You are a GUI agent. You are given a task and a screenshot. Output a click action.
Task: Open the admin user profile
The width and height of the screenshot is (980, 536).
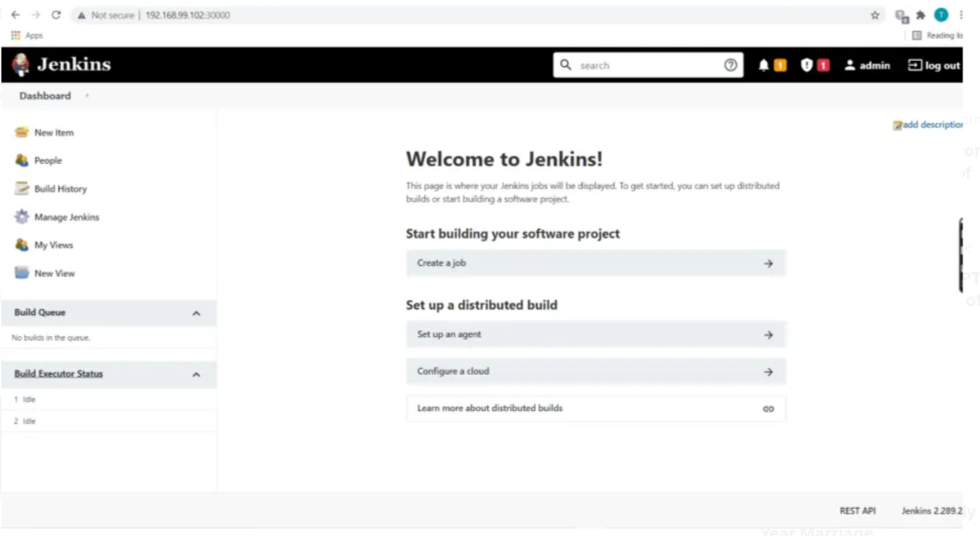(867, 65)
